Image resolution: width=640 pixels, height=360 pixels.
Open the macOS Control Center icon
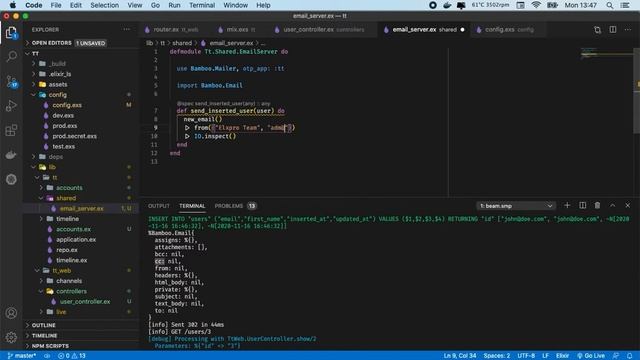(x=625, y=5)
